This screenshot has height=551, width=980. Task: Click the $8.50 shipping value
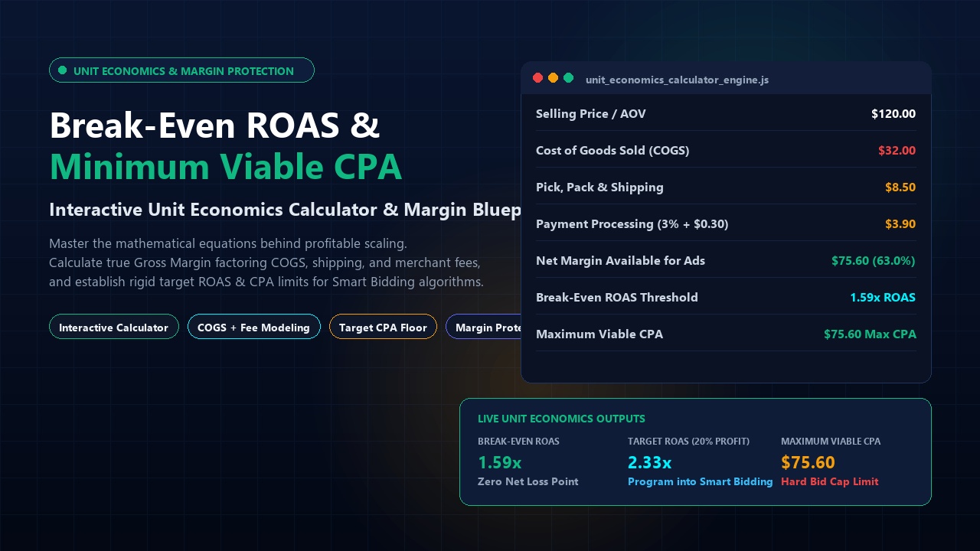pos(900,187)
